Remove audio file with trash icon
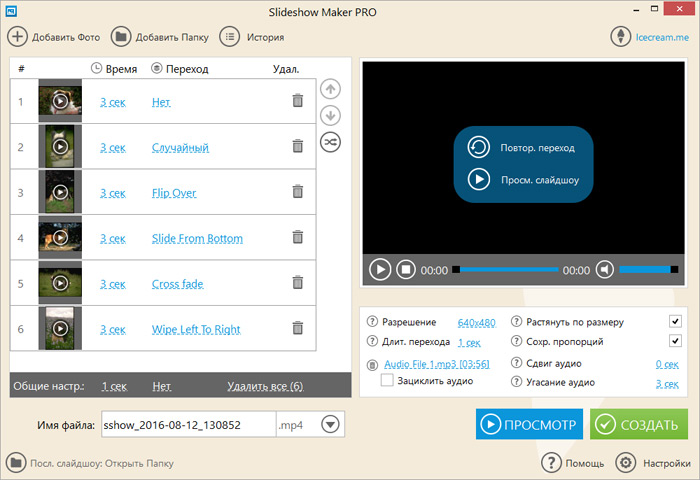Screen dimensions: 700x480 point(373,365)
